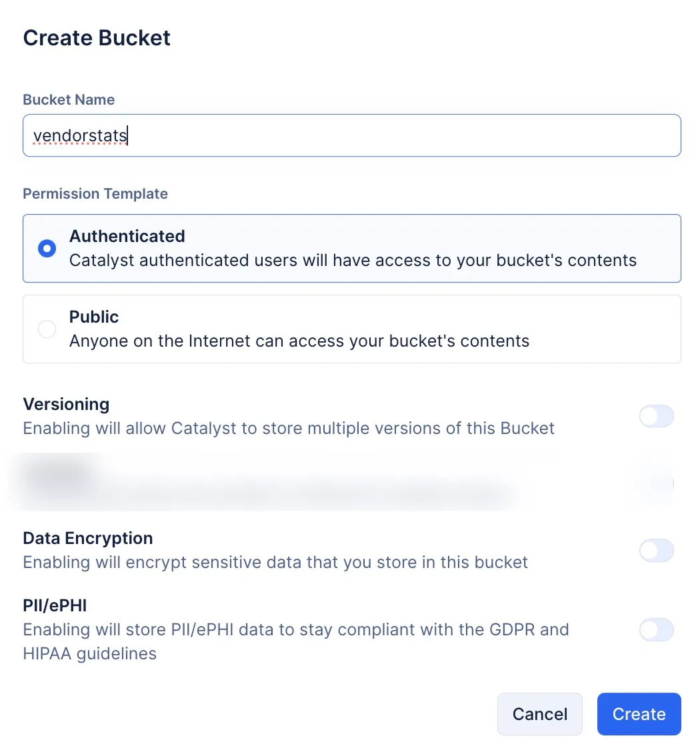Screen dimensions: 700x752
Task: Click the vendorstats text in the field
Action: 79,136
